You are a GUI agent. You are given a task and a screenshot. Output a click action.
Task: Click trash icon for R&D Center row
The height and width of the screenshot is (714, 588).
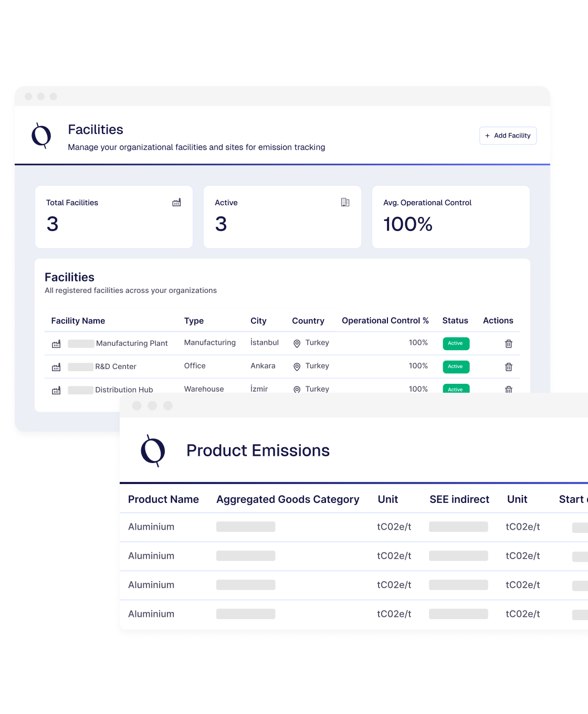tap(508, 367)
